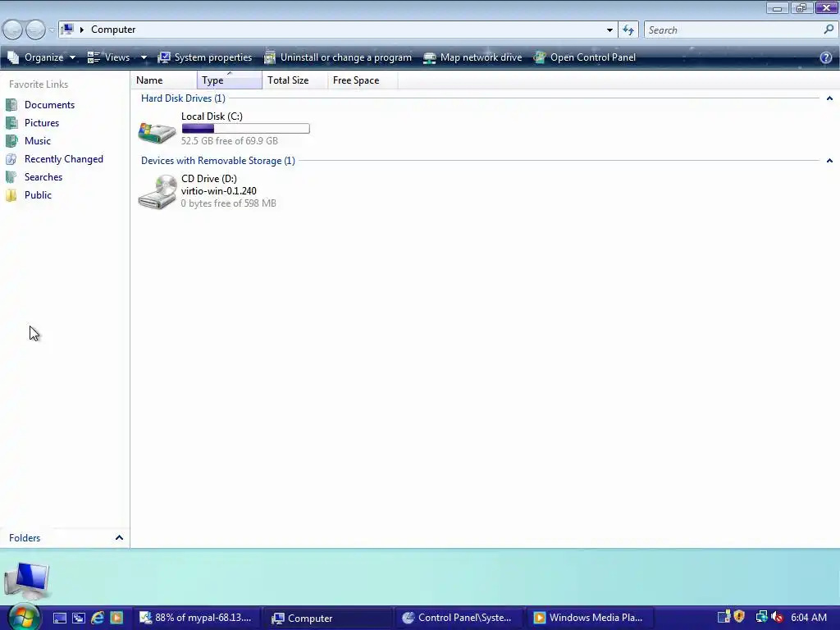Click the '0 bytes free of 598 MB' text
The width and height of the screenshot is (840, 630).
coord(229,203)
